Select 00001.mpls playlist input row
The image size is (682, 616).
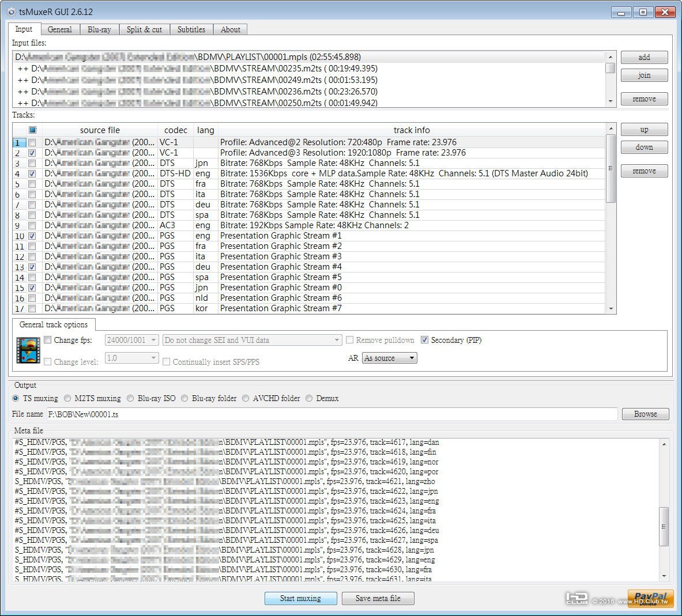(309, 57)
